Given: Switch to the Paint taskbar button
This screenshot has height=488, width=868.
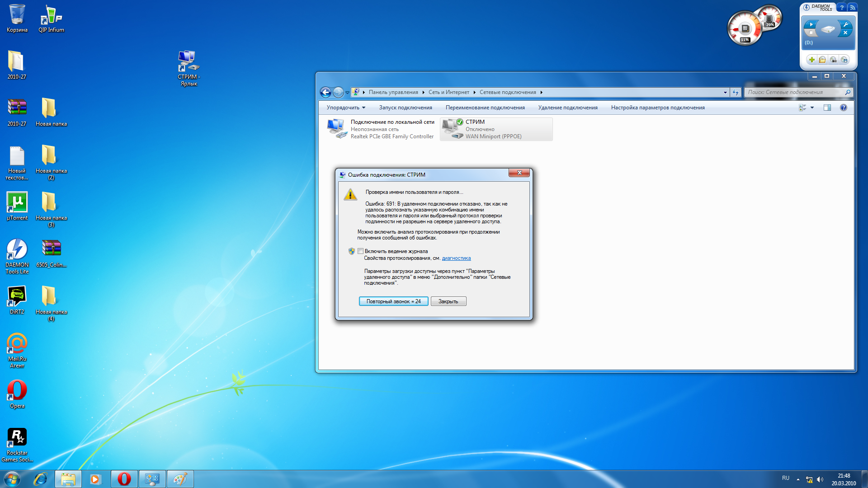Looking at the screenshot, I should tap(180, 479).
